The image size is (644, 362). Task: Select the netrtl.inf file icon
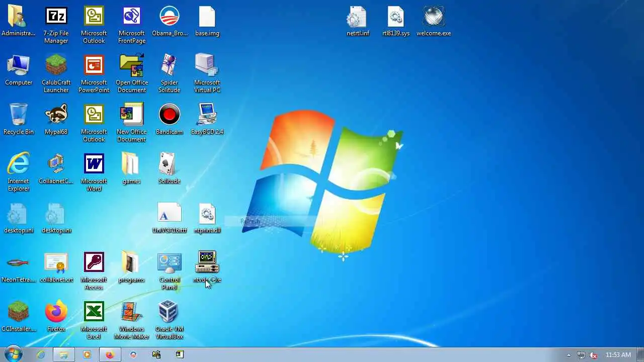(x=358, y=21)
